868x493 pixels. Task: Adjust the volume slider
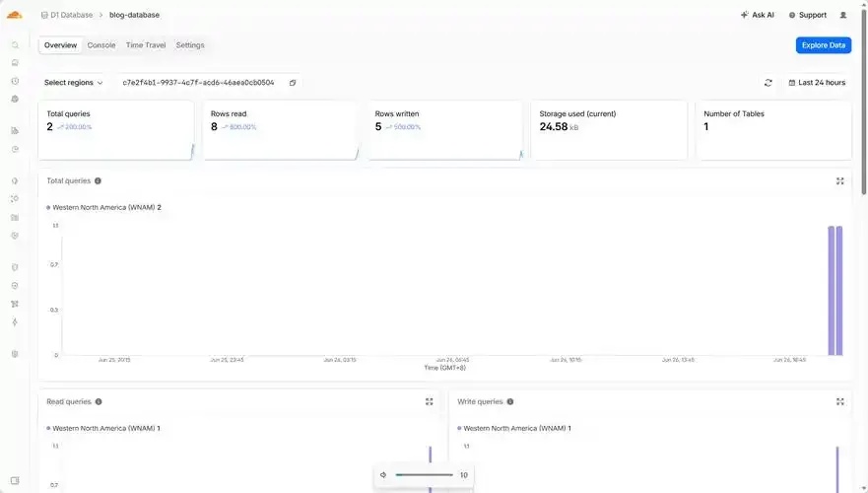[424, 474]
